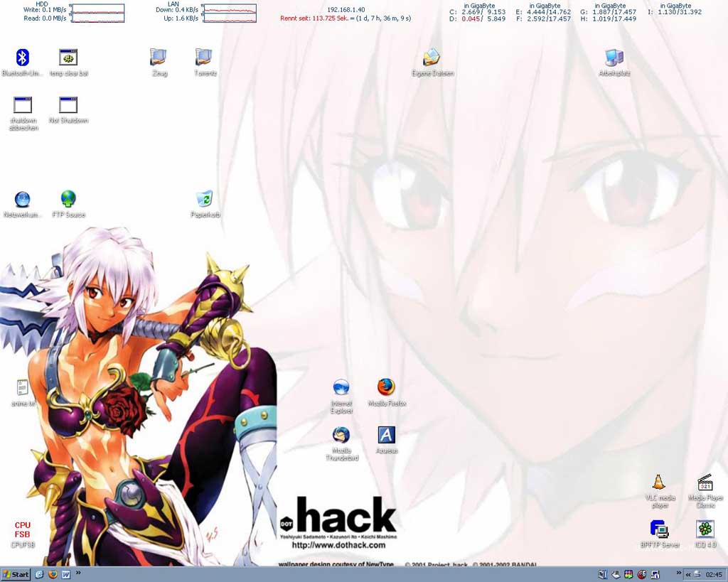
Task: Click the D: drive value 0.045/ 5.849
Action: [x=483, y=19]
